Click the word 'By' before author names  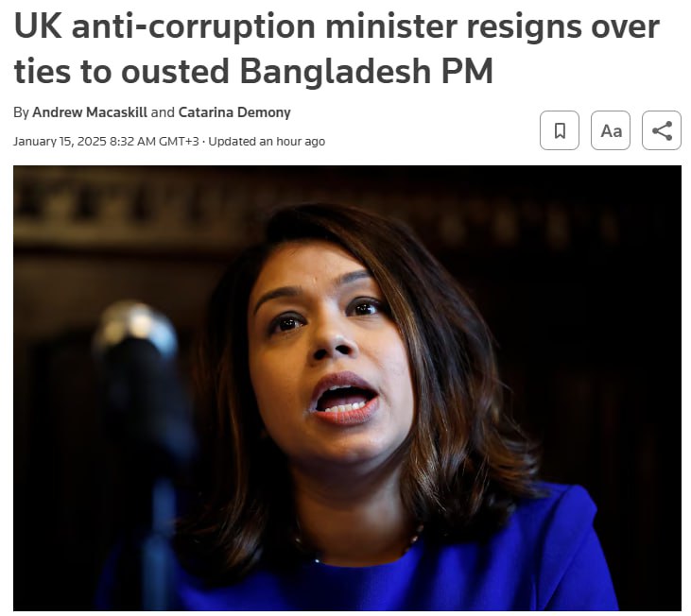pos(21,112)
